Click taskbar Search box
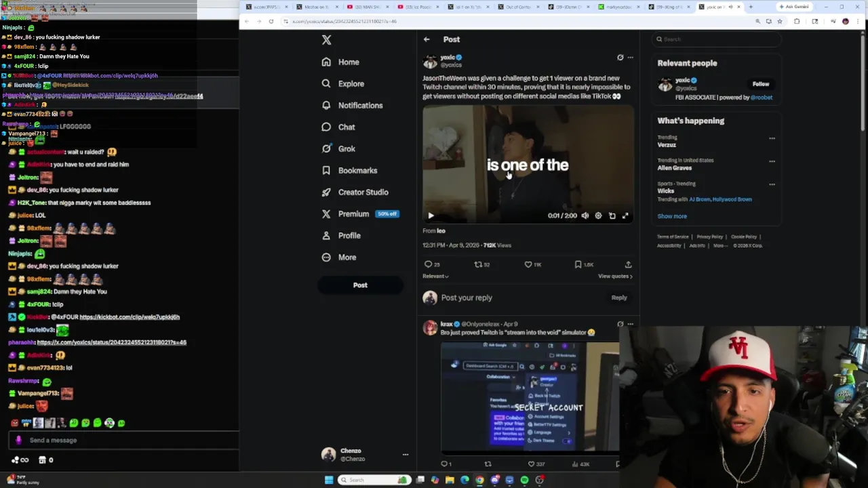This screenshot has height=488, width=868. point(374,480)
